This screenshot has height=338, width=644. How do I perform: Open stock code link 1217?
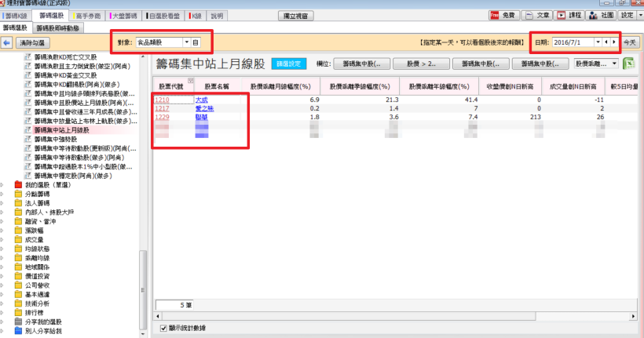(x=162, y=108)
